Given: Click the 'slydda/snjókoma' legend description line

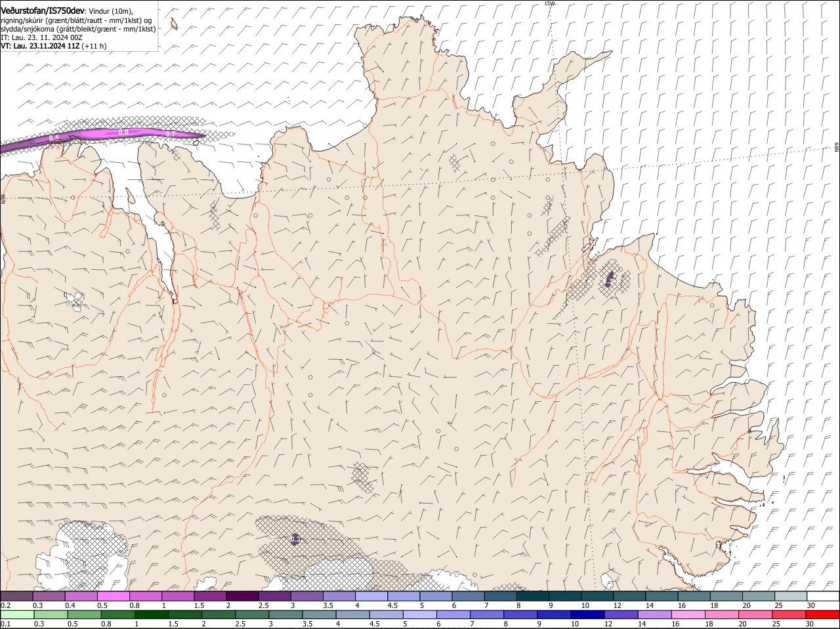Looking at the screenshot, I should point(78,29).
